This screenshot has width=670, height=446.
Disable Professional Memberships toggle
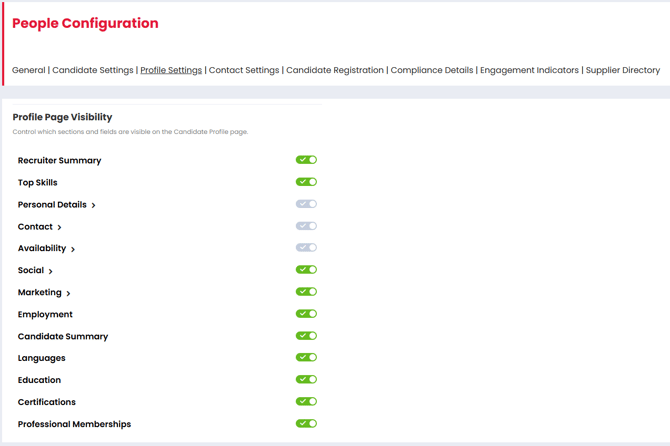[306, 424]
